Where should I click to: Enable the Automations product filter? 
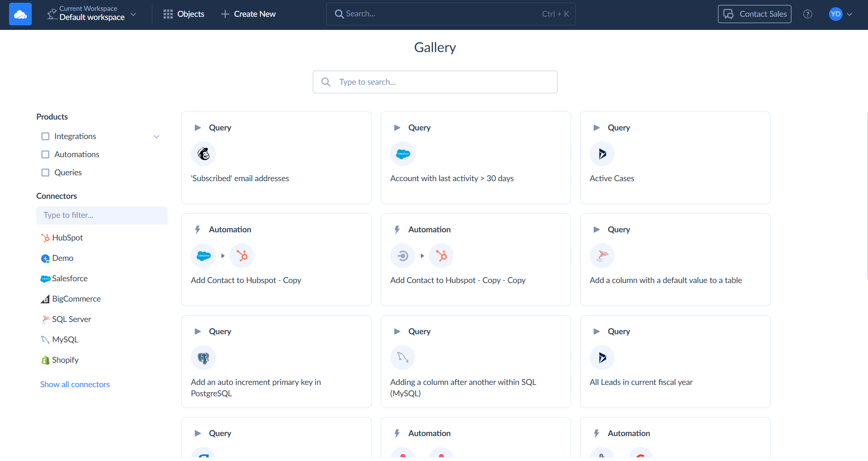[45, 154]
